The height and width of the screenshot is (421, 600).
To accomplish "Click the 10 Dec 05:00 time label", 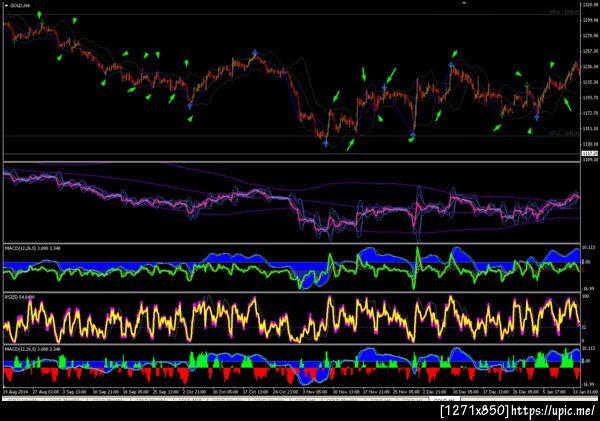I will 466,392.
